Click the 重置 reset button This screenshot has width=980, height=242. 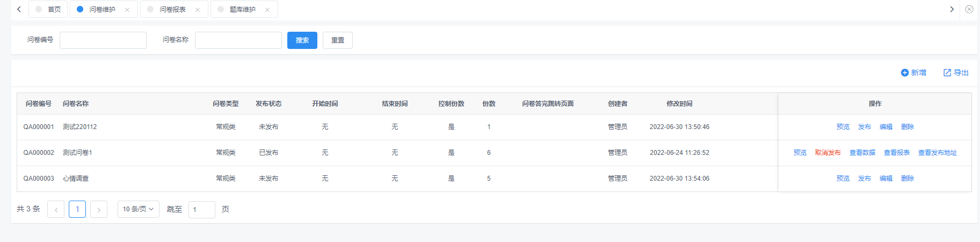click(x=338, y=40)
